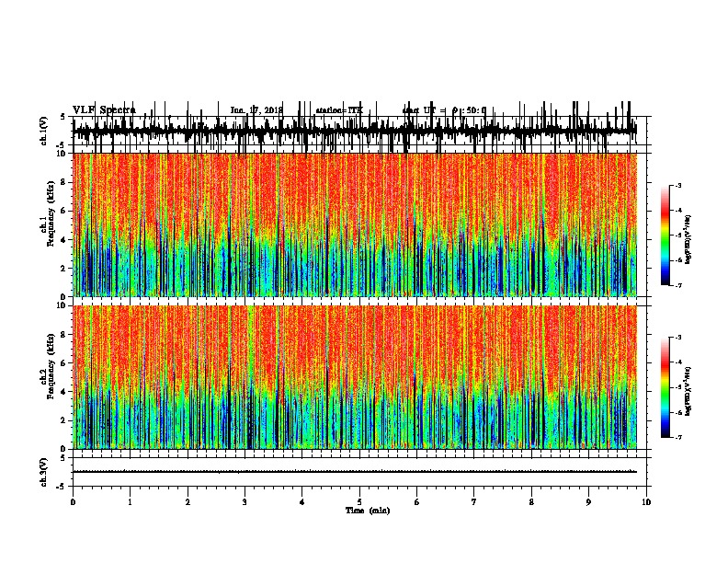This screenshot has width=728, height=563.
Task: Click the ch.1 voltage waveform trace
Action: pos(355,131)
